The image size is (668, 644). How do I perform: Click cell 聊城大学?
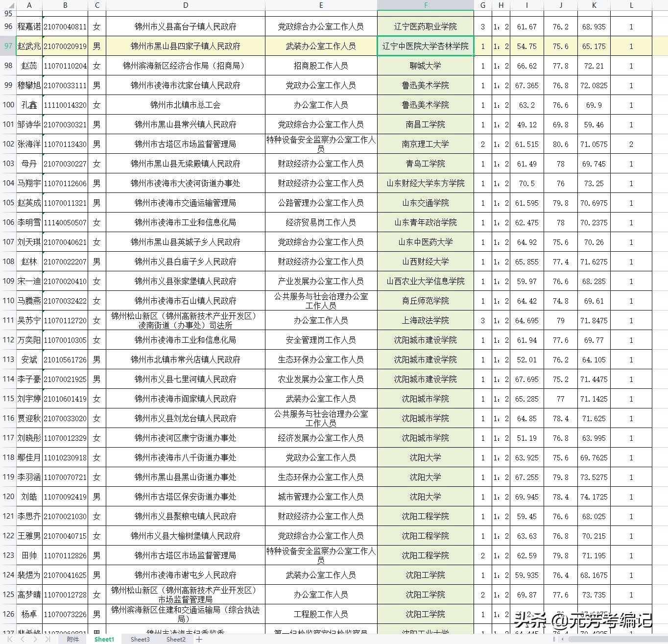[426, 66]
